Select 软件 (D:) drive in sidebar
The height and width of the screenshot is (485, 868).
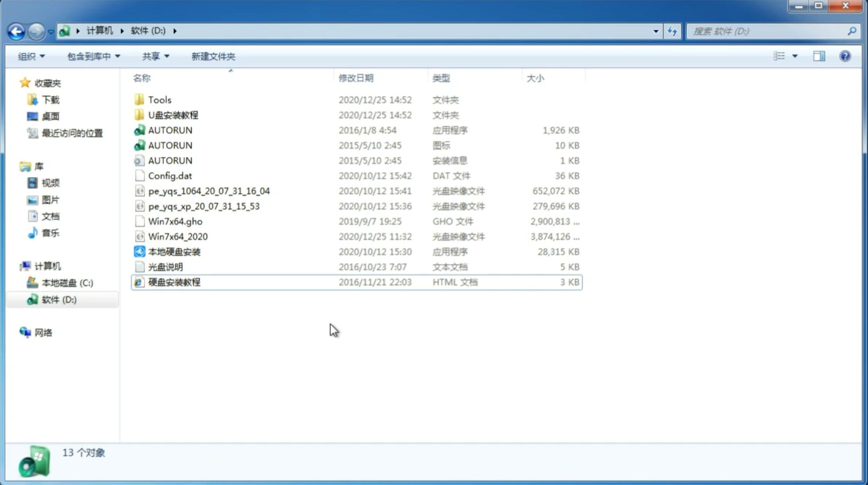[58, 300]
